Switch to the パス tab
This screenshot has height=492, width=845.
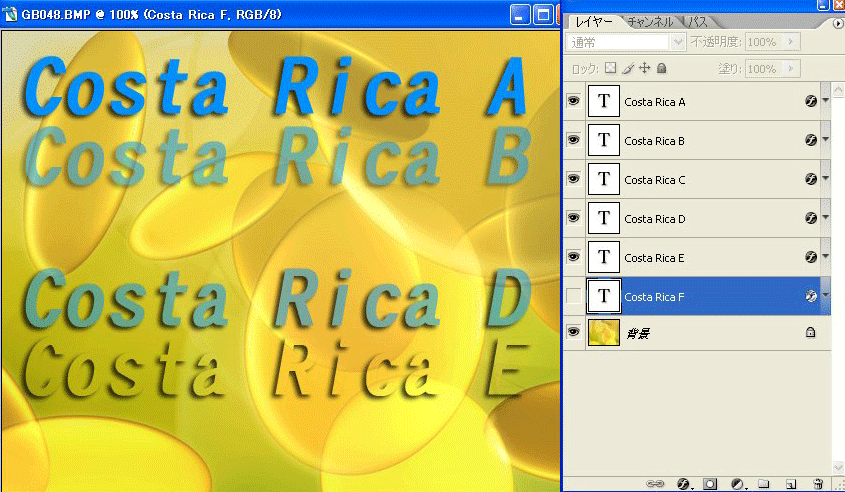coord(698,22)
